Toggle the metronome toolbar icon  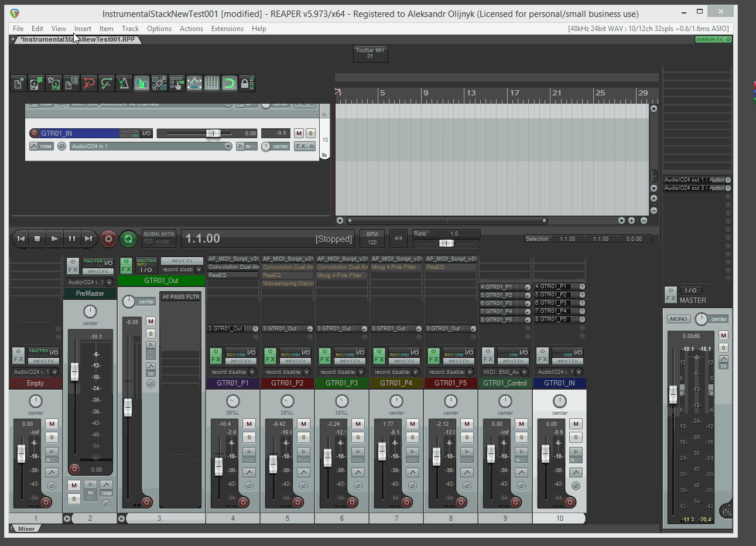click(124, 84)
